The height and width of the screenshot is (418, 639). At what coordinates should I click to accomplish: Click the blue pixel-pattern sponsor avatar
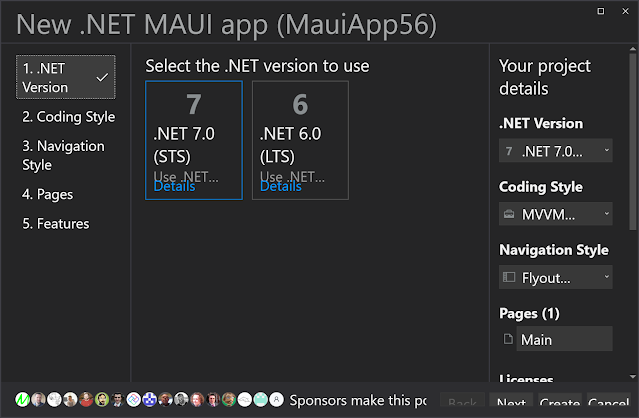pos(150,400)
